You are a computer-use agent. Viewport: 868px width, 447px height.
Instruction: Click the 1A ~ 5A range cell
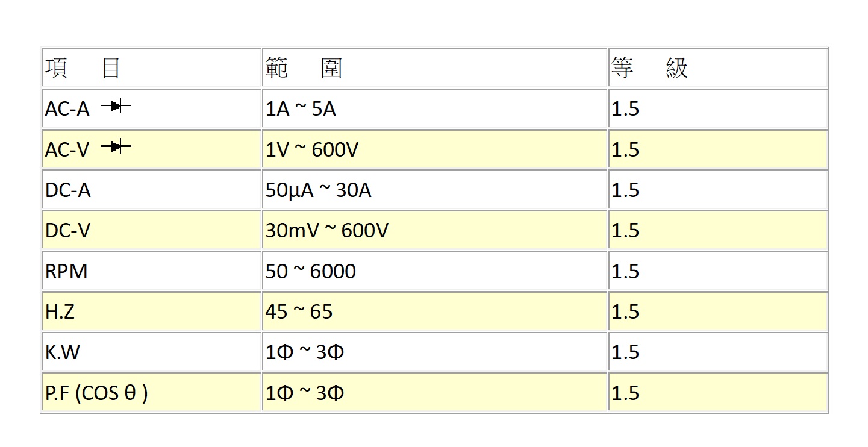click(x=435, y=109)
